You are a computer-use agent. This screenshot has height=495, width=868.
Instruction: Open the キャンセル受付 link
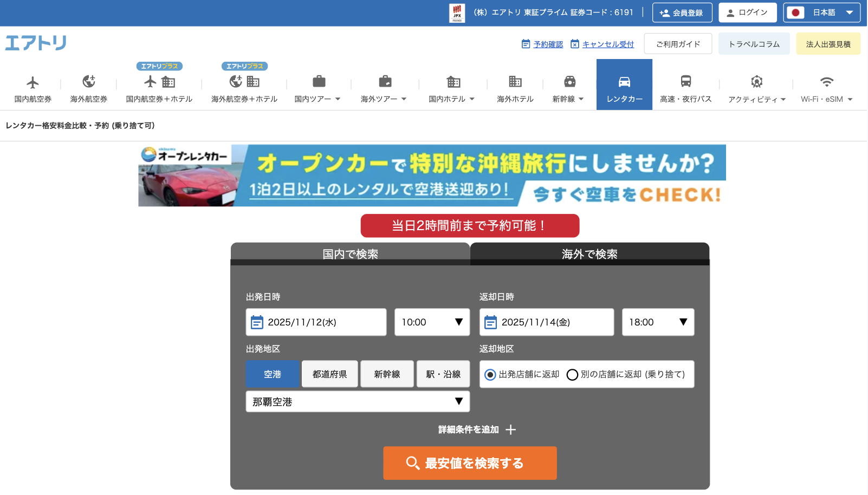pyautogui.click(x=607, y=44)
